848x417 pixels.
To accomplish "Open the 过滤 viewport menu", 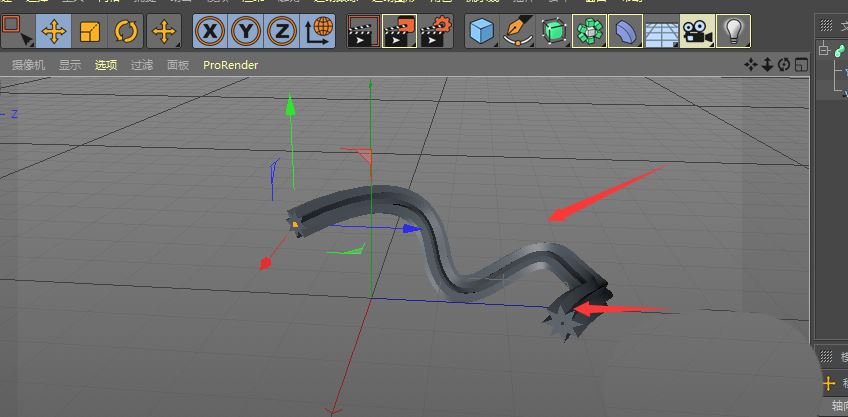I will pyautogui.click(x=142, y=65).
